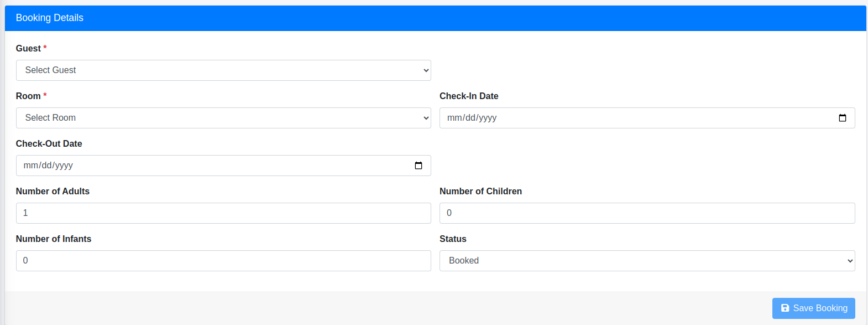Open the Check-In Date calendar picker icon
Viewport: 868px width, 325px height.
click(843, 118)
